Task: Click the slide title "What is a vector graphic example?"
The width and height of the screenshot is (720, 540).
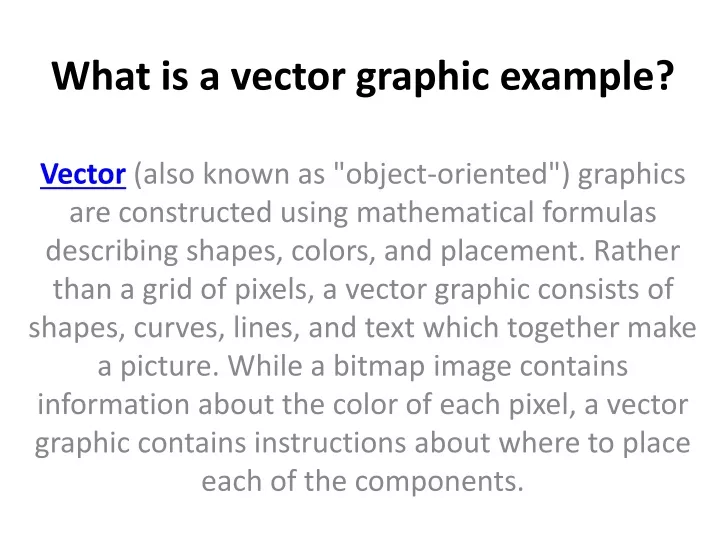Action: pyautogui.click(x=360, y=76)
